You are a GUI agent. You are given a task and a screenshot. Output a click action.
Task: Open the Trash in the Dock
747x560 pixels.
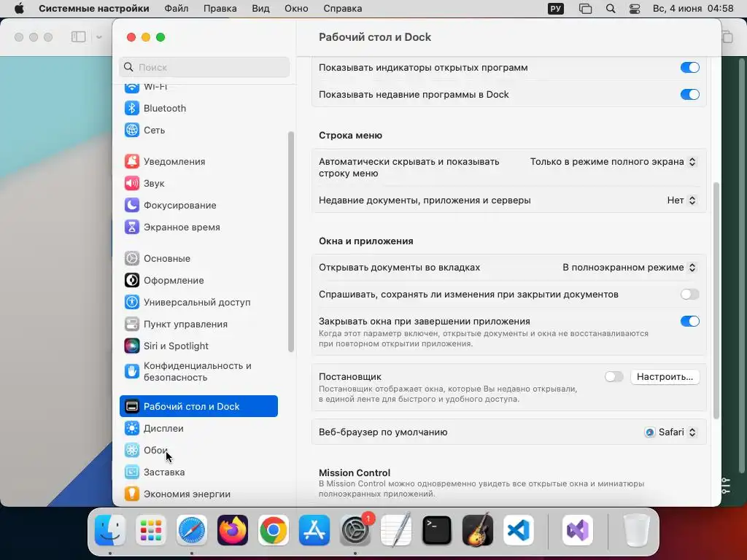(x=636, y=530)
